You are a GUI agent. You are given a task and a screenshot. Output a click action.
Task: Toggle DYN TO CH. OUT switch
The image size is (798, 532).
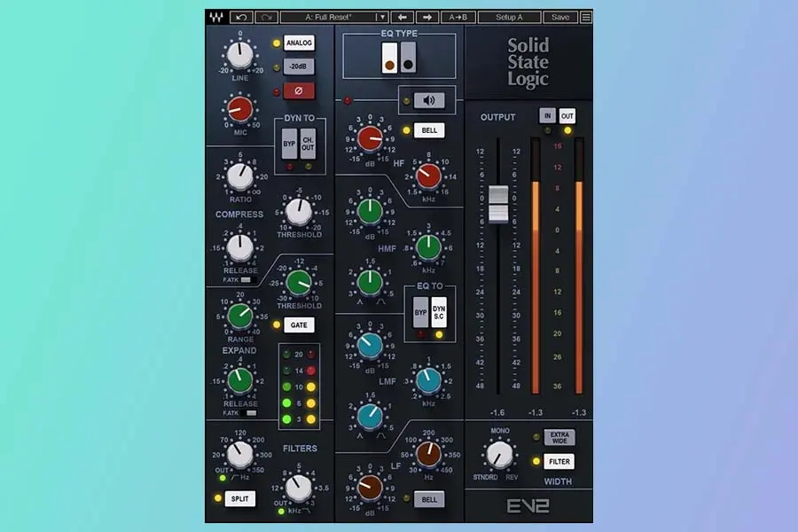click(x=308, y=143)
